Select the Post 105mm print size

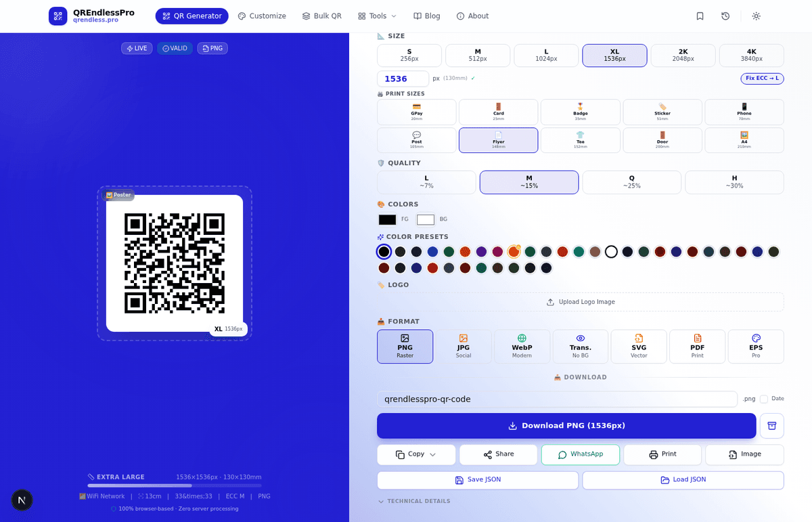pos(417,140)
